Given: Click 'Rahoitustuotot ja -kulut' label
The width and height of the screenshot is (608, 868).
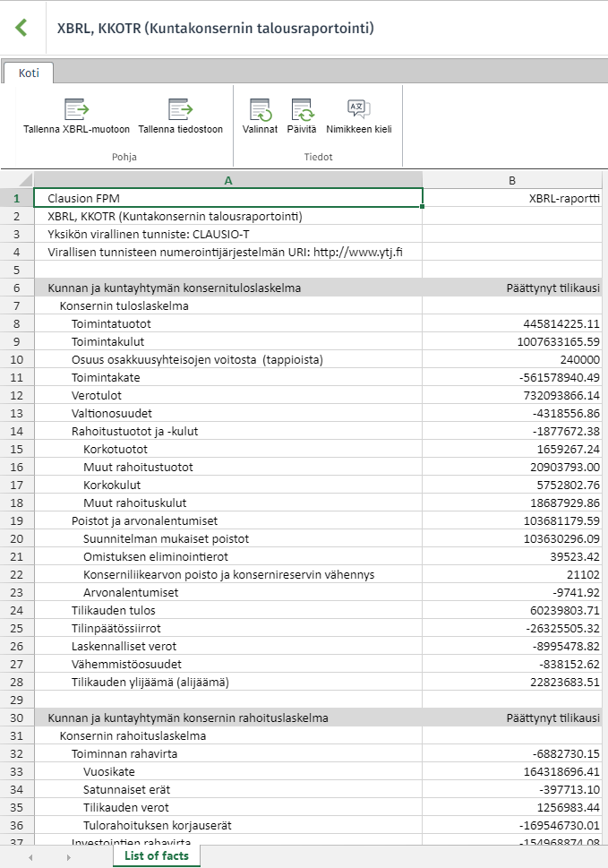Looking at the screenshot, I should click(x=134, y=431).
